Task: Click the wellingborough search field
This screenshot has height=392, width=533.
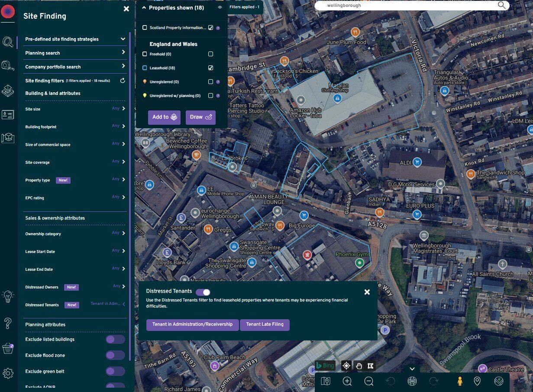Action: [407, 6]
